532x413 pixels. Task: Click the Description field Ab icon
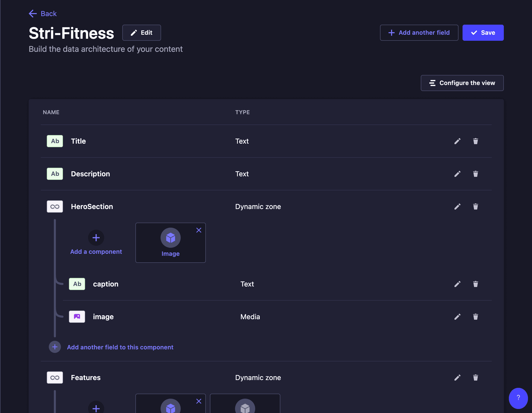(55, 174)
